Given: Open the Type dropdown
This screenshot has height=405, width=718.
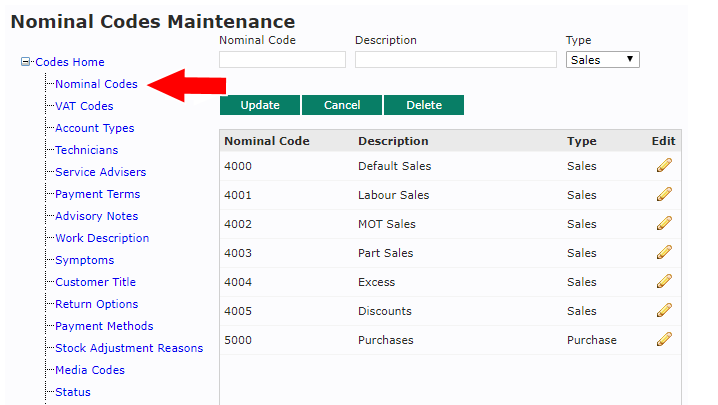Looking at the screenshot, I should click(x=603, y=60).
